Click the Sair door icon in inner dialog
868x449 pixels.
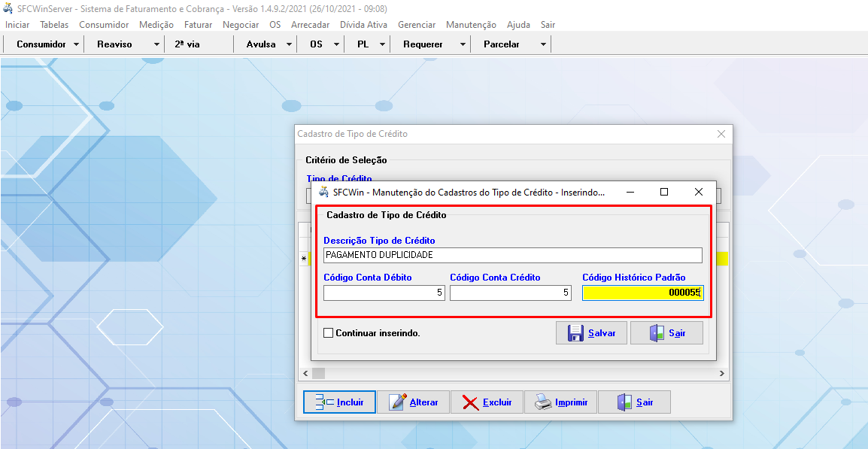click(657, 333)
